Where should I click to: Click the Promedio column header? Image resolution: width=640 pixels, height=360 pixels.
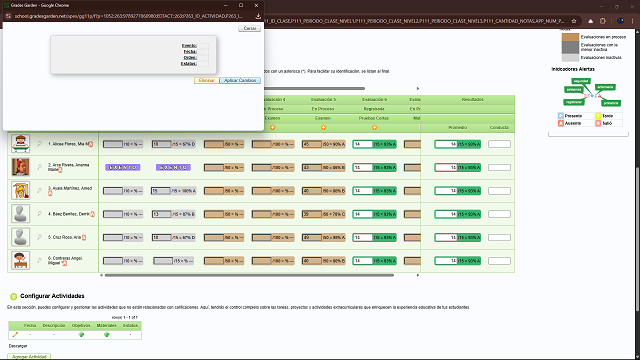tap(457, 127)
